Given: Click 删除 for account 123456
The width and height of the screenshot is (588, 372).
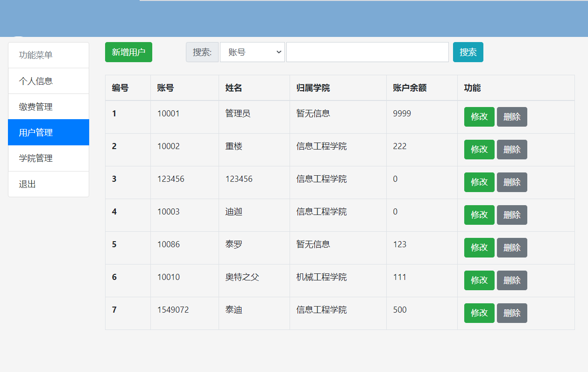Looking at the screenshot, I should tap(512, 182).
